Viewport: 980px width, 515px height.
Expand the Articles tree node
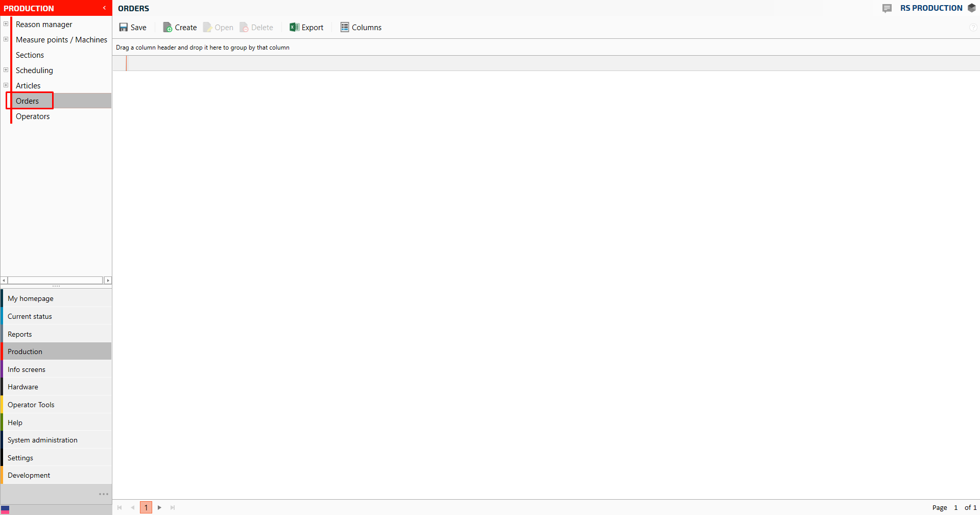[x=6, y=85]
